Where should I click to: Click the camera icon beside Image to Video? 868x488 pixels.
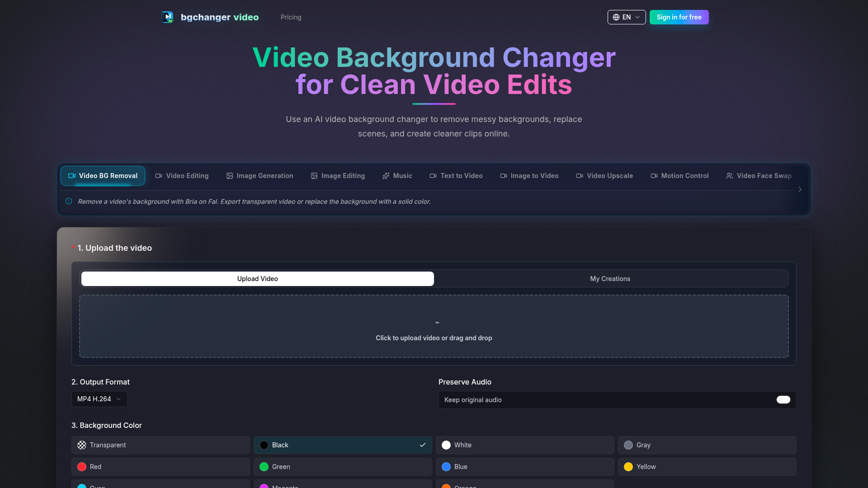point(504,176)
